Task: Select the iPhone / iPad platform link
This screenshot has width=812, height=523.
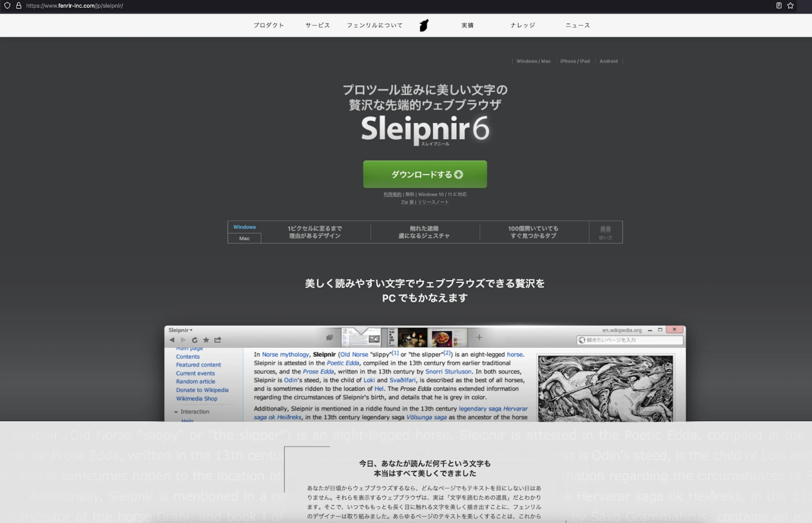Action: 575,61
